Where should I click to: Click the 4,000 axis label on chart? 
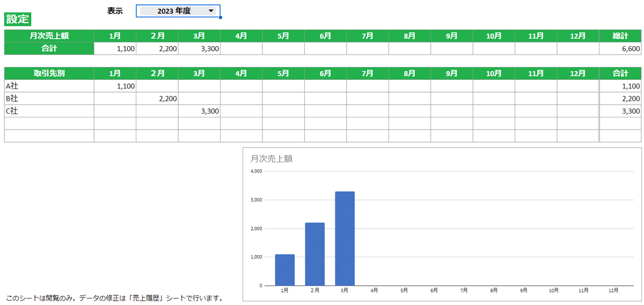pos(256,172)
